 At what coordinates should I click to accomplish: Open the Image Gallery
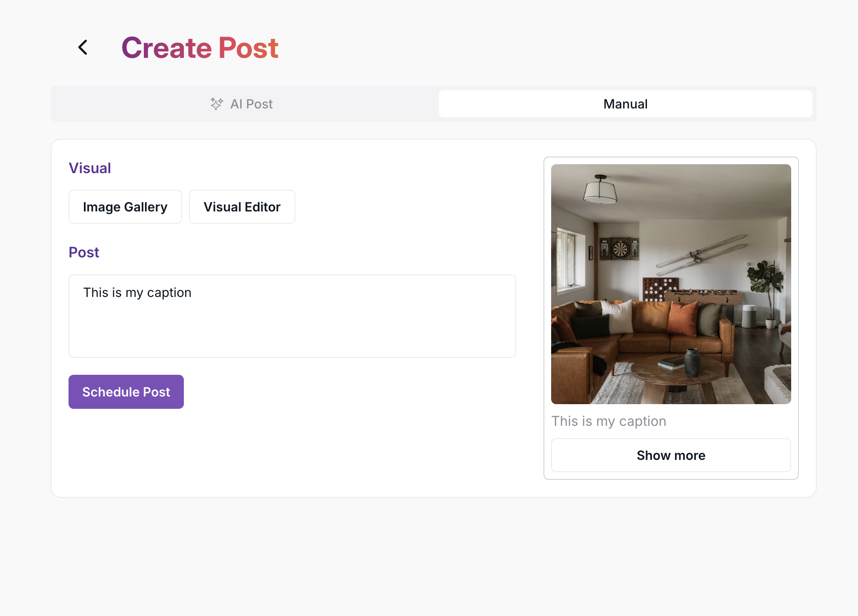click(x=125, y=207)
